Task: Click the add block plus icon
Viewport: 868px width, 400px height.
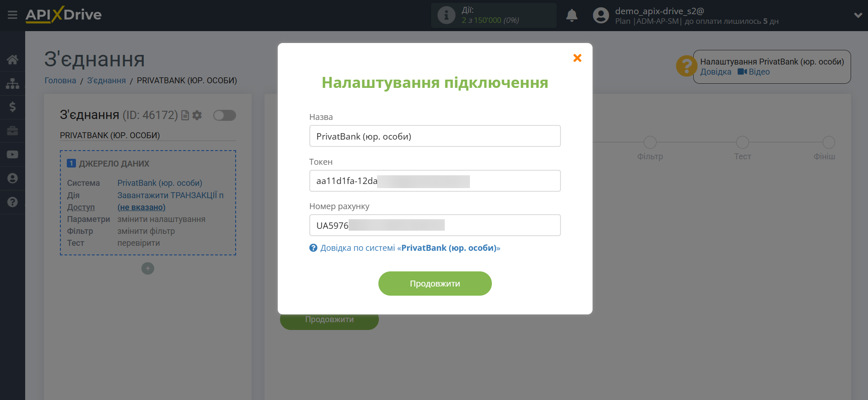Action: point(147,268)
